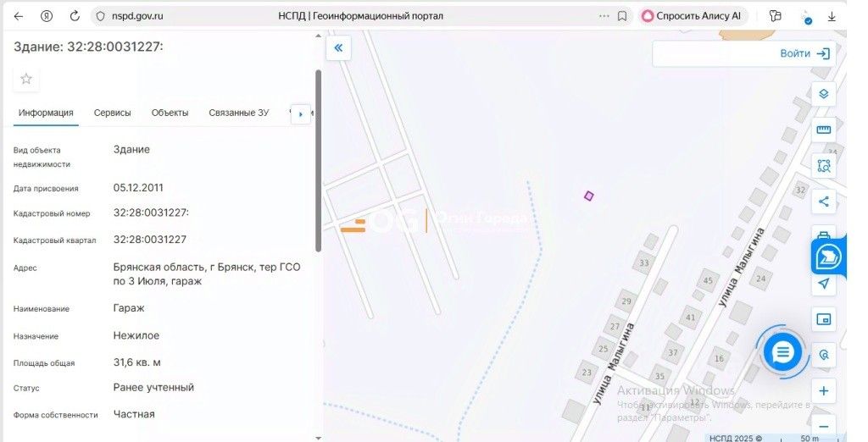Open the browser extensions icon
This screenshot has width=868, height=442.
click(775, 16)
